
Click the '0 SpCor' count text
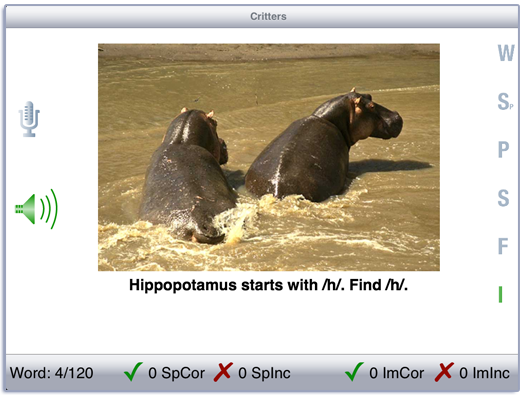point(176,373)
